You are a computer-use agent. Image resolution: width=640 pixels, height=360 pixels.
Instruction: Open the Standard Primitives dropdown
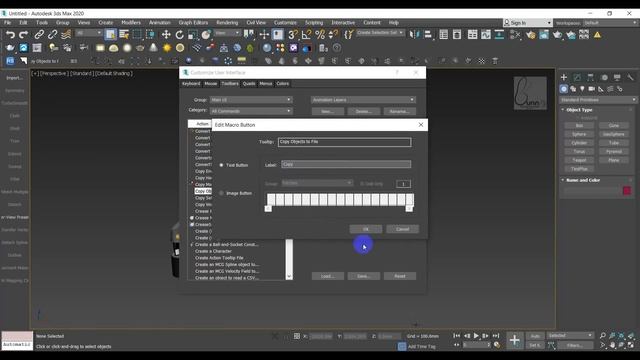598,100
